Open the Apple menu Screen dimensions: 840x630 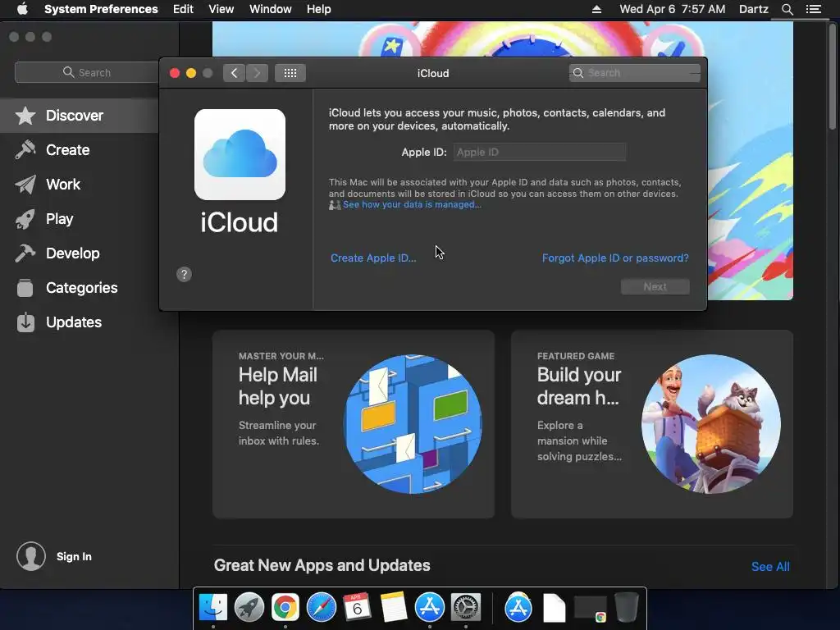[x=22, y=9]
